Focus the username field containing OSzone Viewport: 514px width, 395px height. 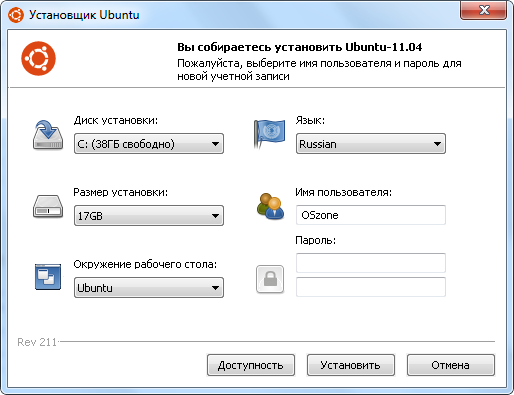click(x=371, y=215)
